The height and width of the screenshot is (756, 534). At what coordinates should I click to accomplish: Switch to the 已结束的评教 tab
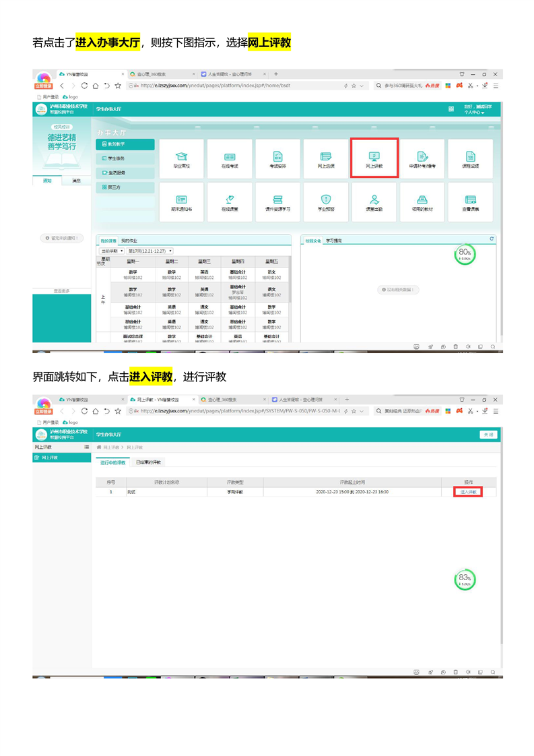[148, 462]
